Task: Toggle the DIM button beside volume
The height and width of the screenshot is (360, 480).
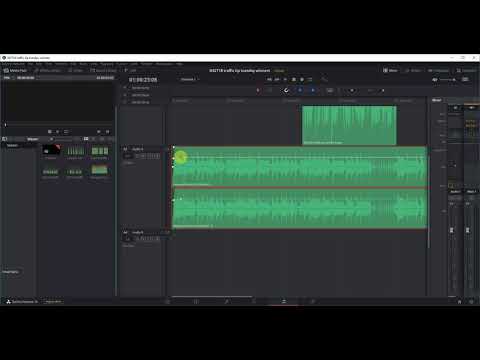Action: [x=465, y=79]
